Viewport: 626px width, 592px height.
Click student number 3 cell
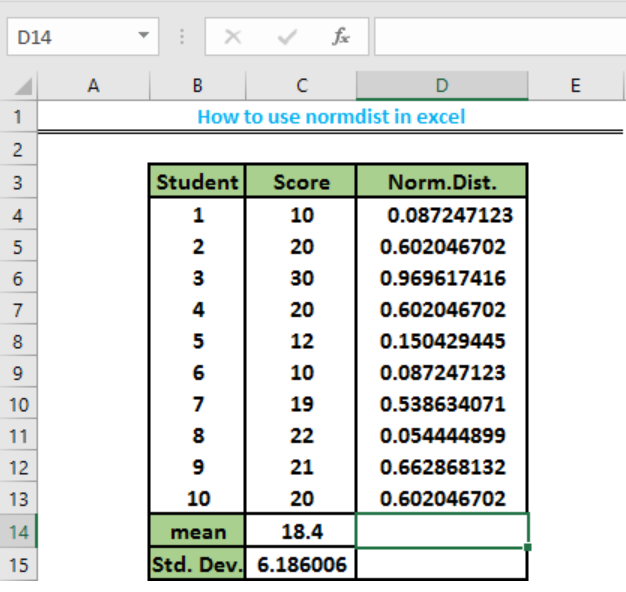point(197,278)
